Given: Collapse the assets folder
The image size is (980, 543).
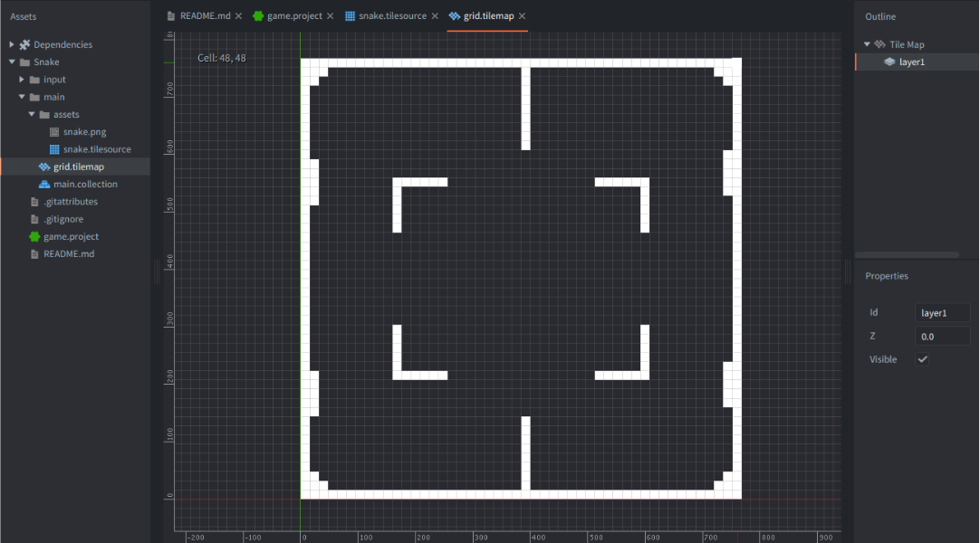Looking at the screenshot, I should point(31,114).
